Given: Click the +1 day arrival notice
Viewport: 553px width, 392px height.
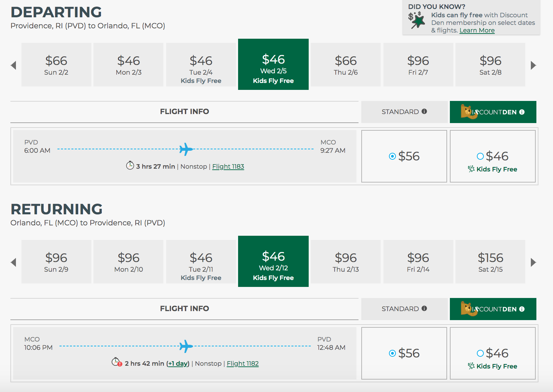Looking at the screenshot, I should 178,364.
